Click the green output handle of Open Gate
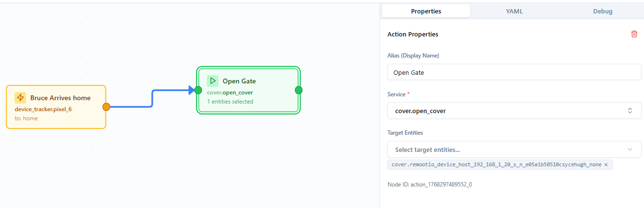 (299, 90)
